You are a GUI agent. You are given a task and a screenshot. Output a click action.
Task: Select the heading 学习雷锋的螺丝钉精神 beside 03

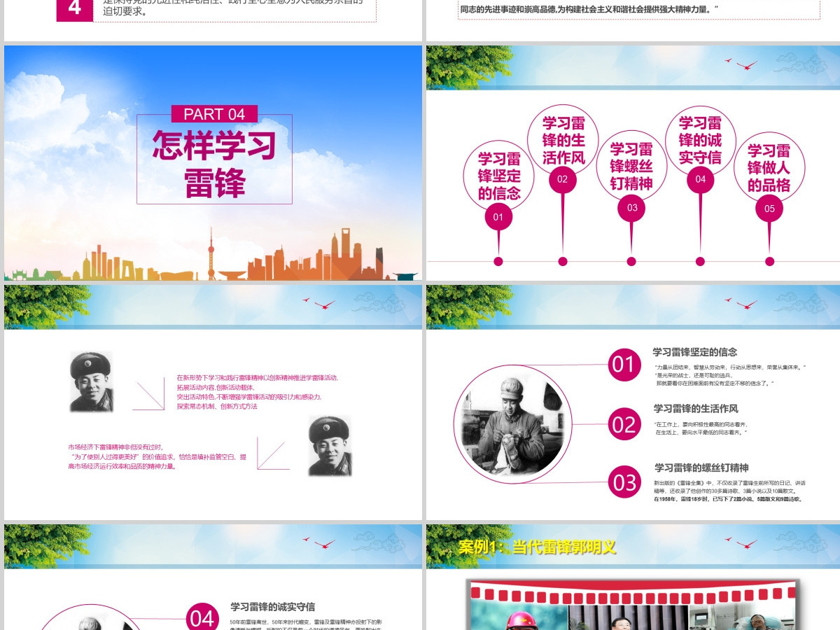click(x=701, y=468)
